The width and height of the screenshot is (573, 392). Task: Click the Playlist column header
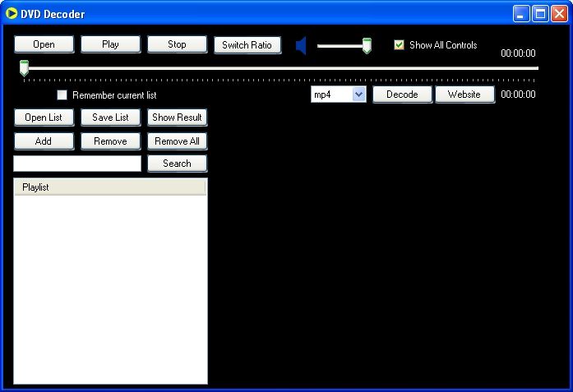pyautogui.click(x=110, y=187)
